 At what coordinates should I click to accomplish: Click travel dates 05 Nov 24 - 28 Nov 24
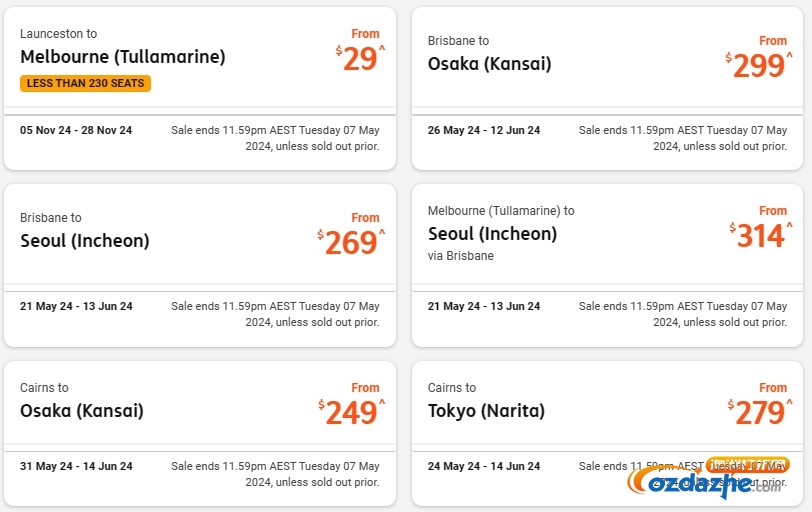click(76, 130)
